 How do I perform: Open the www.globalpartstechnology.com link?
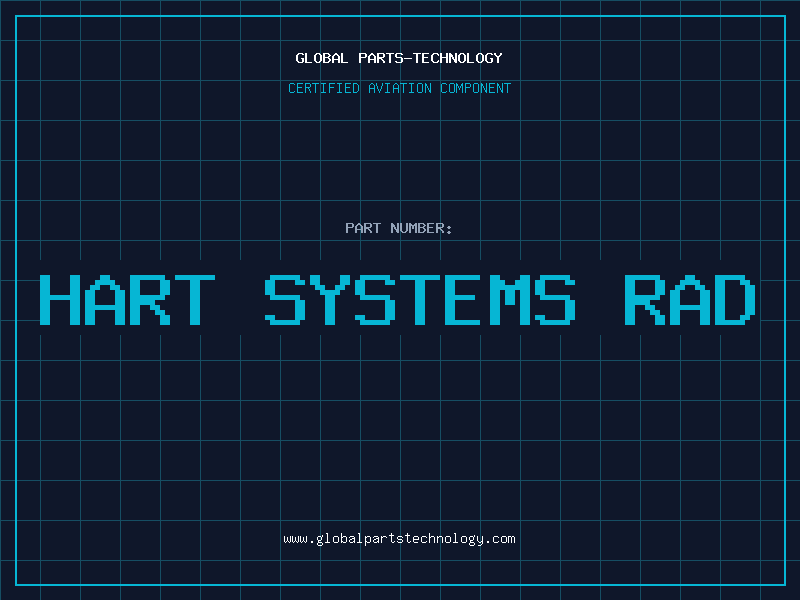(399, 538)
